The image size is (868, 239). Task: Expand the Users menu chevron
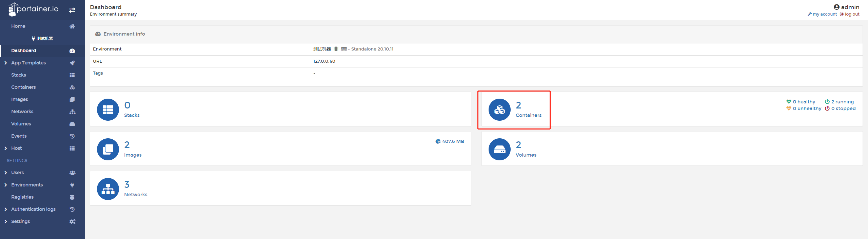pos(5,173)
